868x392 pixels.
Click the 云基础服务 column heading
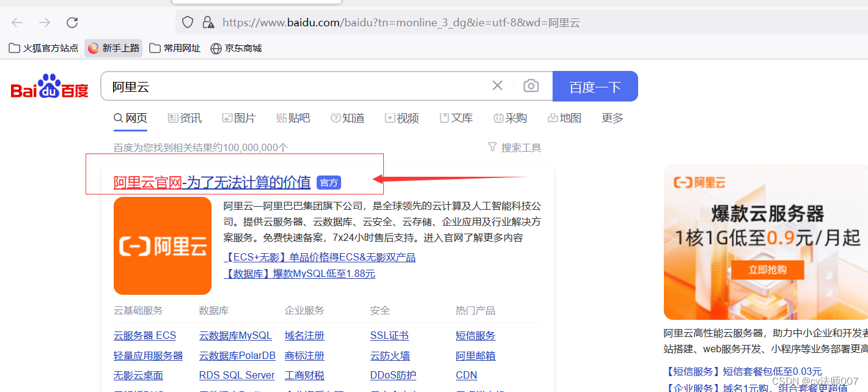pos(138,311)
